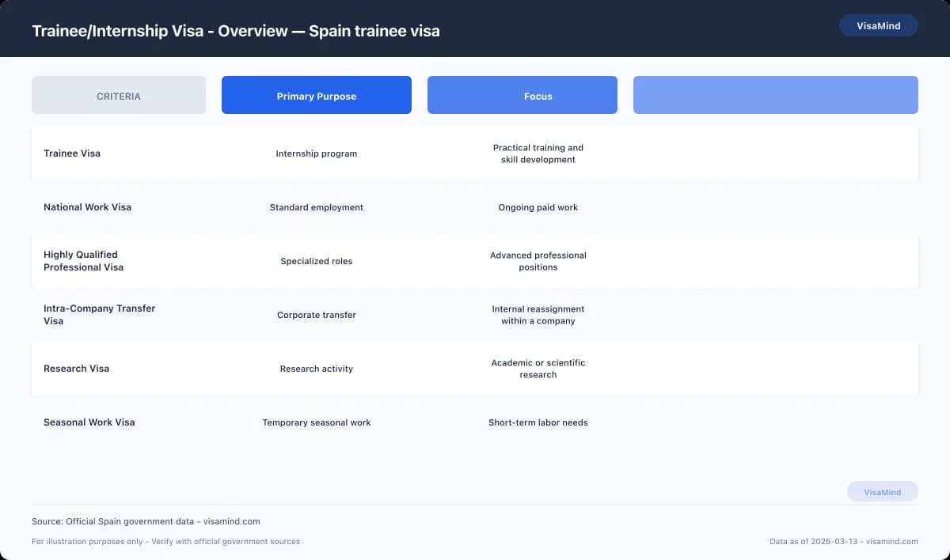Click the visamind.com link in the source line
The image size is (950, 560).
(x=231, y=521)
